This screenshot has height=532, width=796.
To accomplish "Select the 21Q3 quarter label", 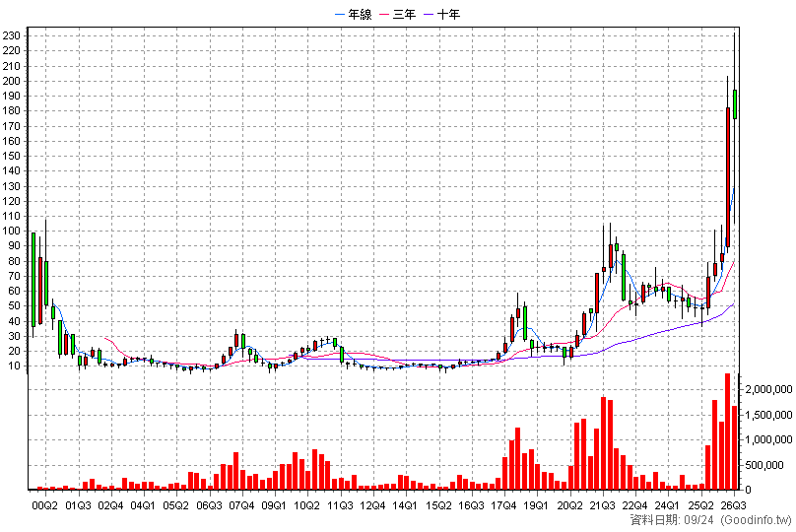I will tap(602, 505).
